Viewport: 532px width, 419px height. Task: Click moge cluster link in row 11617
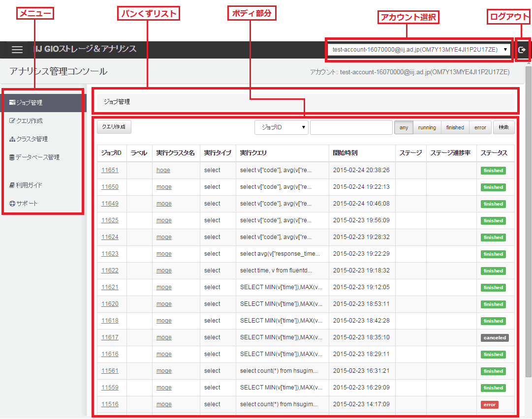pyautogui.click(x=164, y=337)
